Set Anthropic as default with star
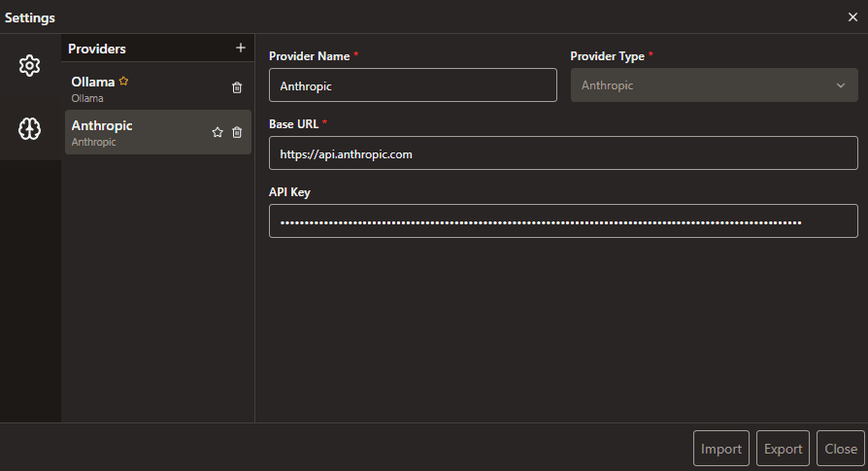The width and height of the screenshot is (868, 471). click(x=217, y=132)
